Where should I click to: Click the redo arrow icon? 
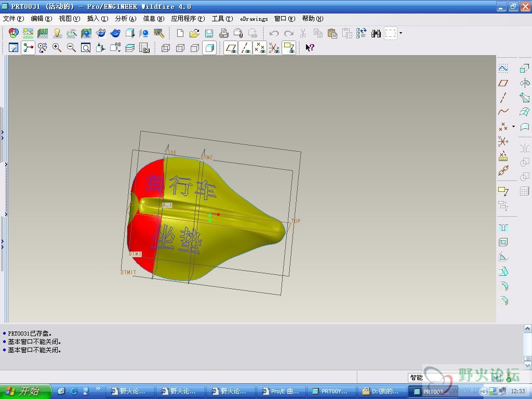[x=289, y=33]
